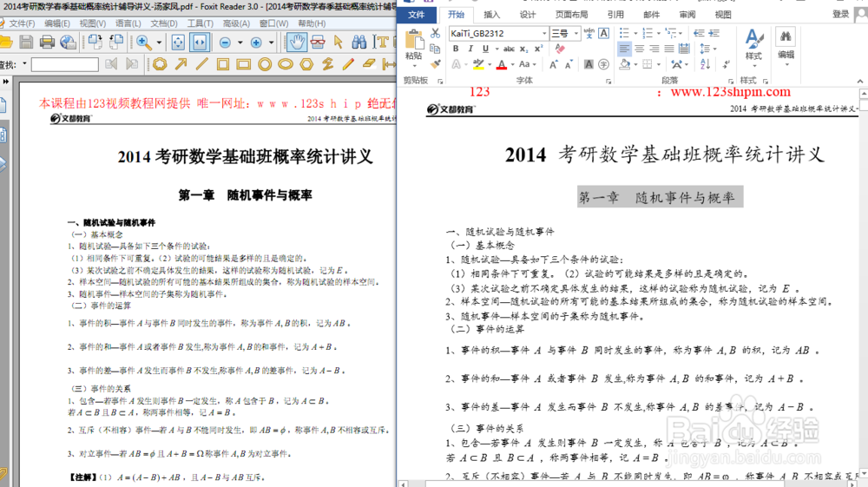
Task: Open the 粘贴 paste options arrow
Action: point(413,66)
